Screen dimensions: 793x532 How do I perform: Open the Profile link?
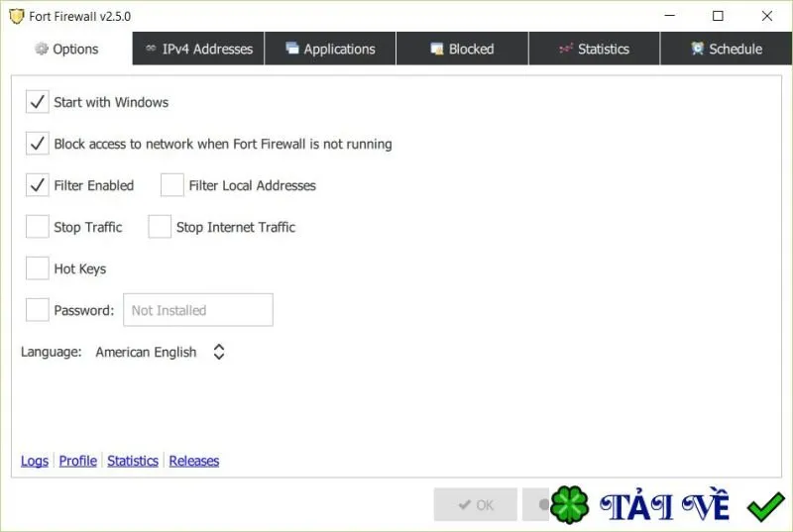78,461
